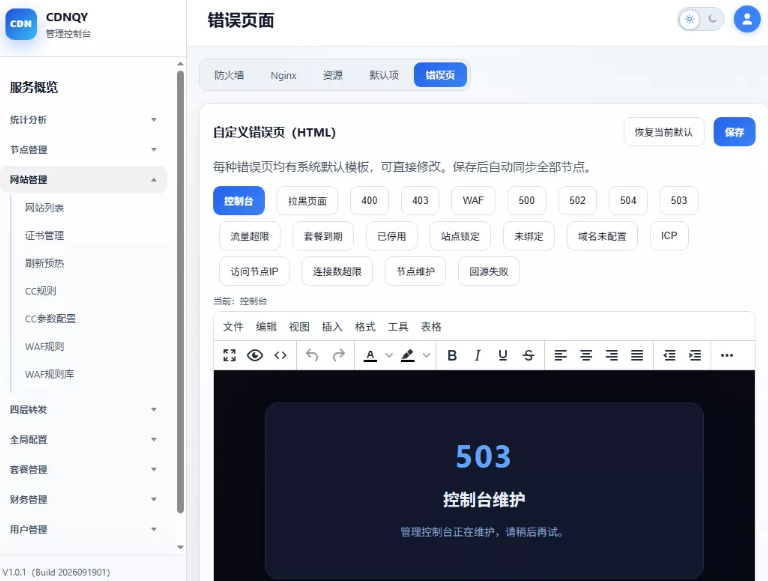Switch to the Nginx tab
Viewport: 768px width, 581px height.
click(x=283, y=75)
